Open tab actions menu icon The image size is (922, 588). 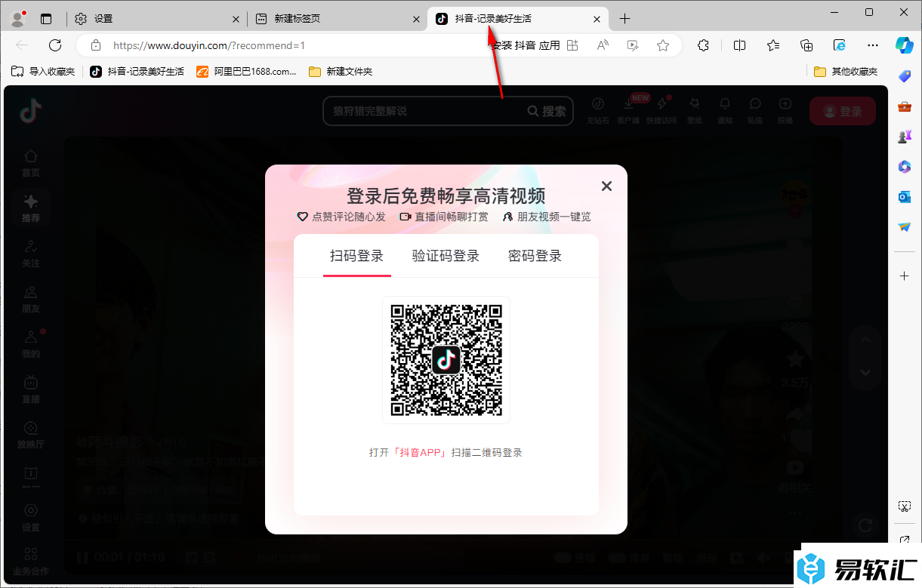tap(47, 19)
